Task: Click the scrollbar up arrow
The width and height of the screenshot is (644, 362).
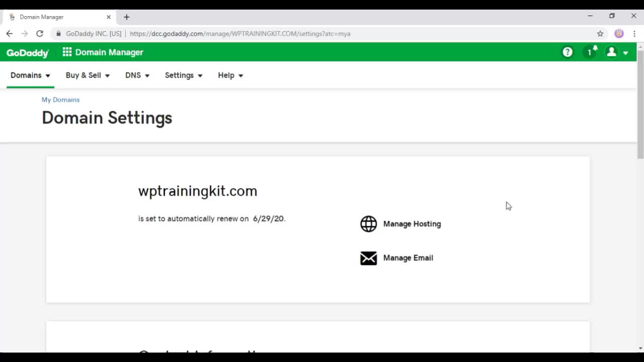Action: (x=640, y=46)
